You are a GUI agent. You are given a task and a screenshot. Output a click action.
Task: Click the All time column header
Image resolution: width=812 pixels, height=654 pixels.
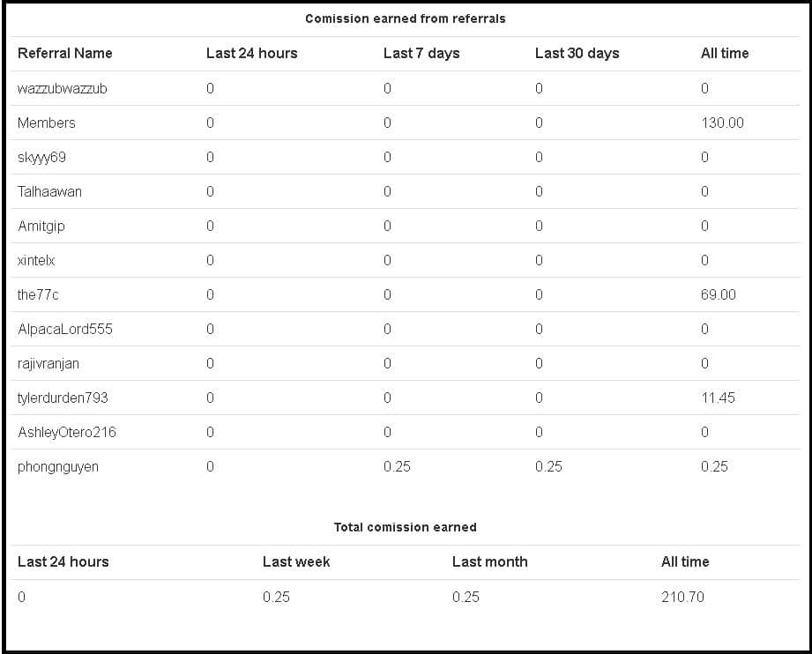click(x=724, y=53)
